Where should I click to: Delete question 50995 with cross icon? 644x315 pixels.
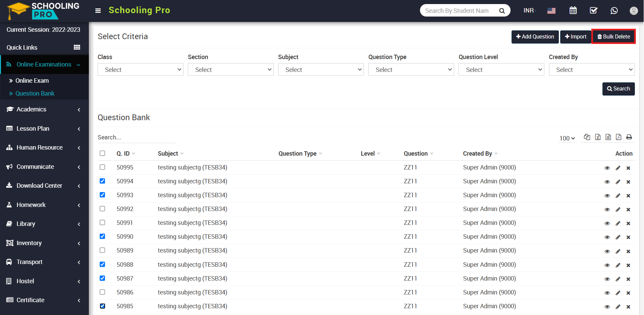(x=628, y=168)
